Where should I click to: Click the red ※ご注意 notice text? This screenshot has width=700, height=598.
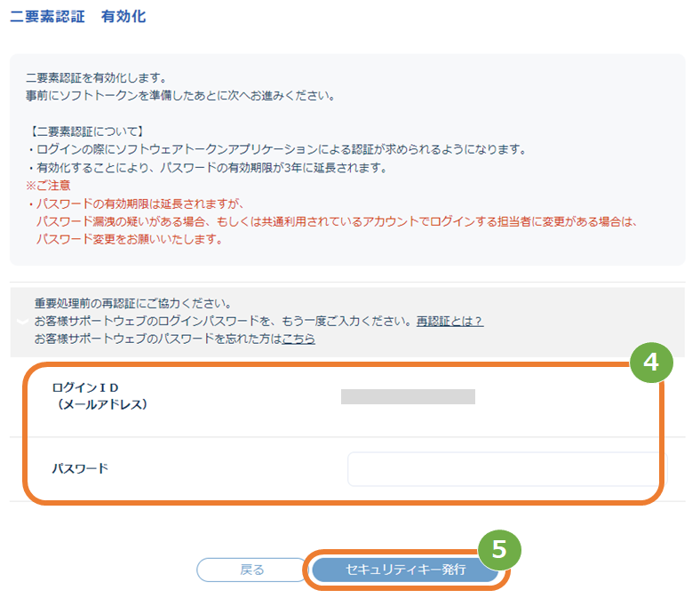click(x=48, y=186)
